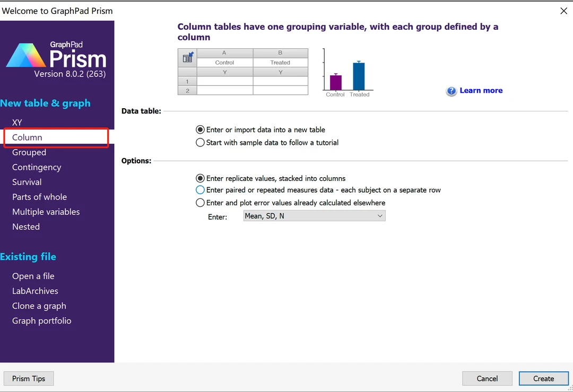Select Multiple variables table type
Screen dimensions: 573x392
[46, 212]
